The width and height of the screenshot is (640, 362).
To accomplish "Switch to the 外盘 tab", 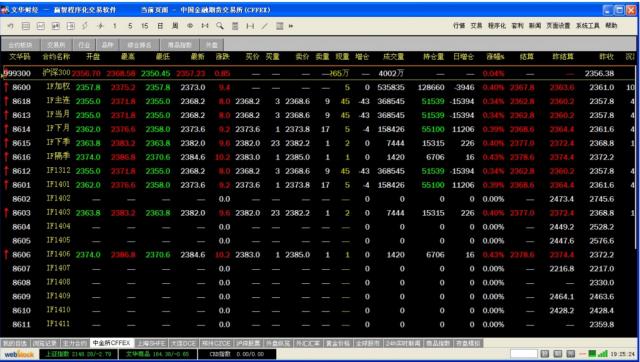I will [x=211, y=45].
